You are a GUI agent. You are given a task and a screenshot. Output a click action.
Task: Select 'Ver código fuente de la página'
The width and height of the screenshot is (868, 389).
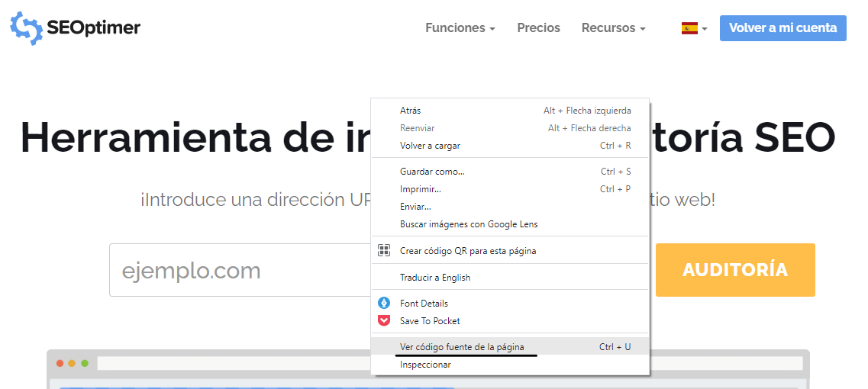coord(462,347)
